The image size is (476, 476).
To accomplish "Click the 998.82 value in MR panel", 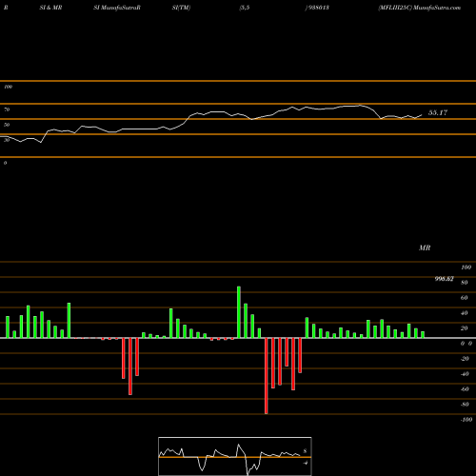I will click(444, 279).
